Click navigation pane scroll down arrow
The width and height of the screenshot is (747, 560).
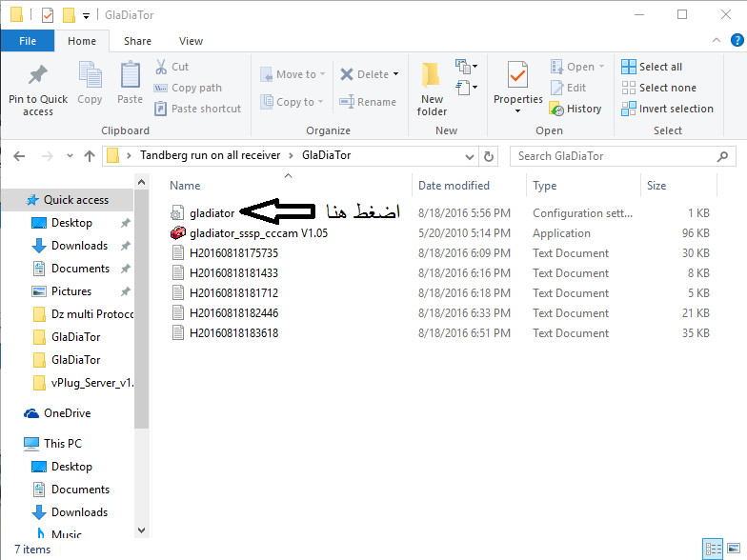point(141,530)
